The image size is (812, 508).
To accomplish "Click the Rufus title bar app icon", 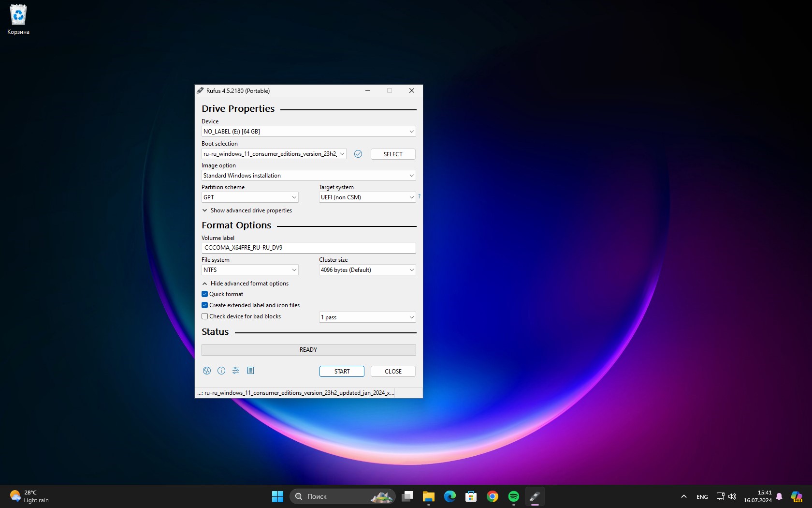I will point(200,90).
